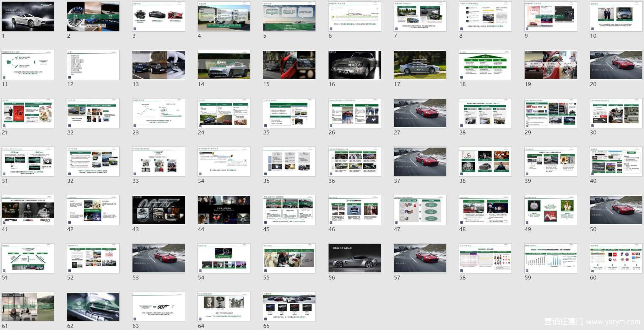This screenshot has height=330, width=644.
Task: Select slide 23 containing the line chart
Action: 158,113
